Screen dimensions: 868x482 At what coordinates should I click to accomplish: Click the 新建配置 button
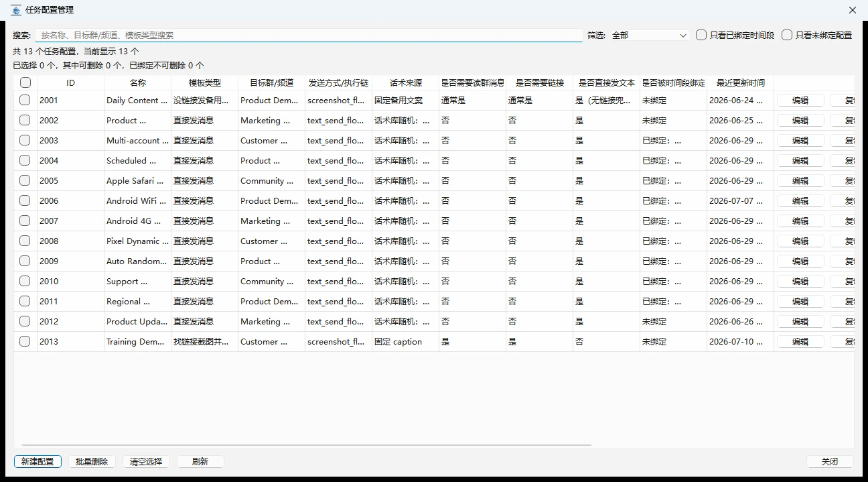pos(38,461)
